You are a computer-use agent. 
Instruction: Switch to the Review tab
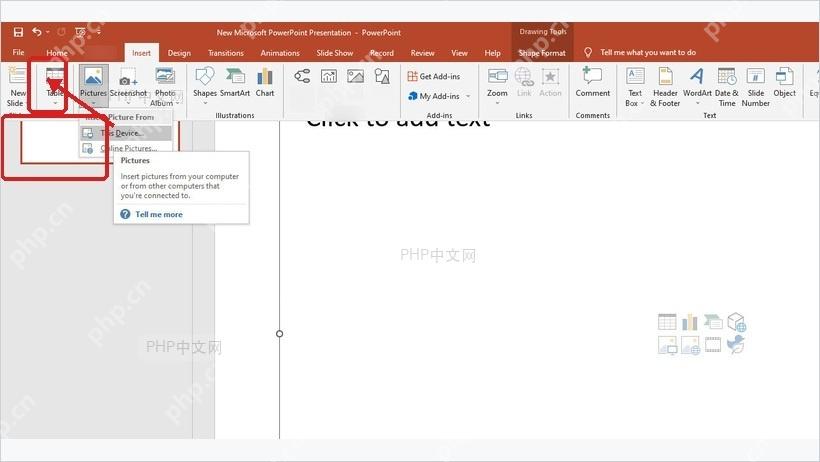point(422,53)
